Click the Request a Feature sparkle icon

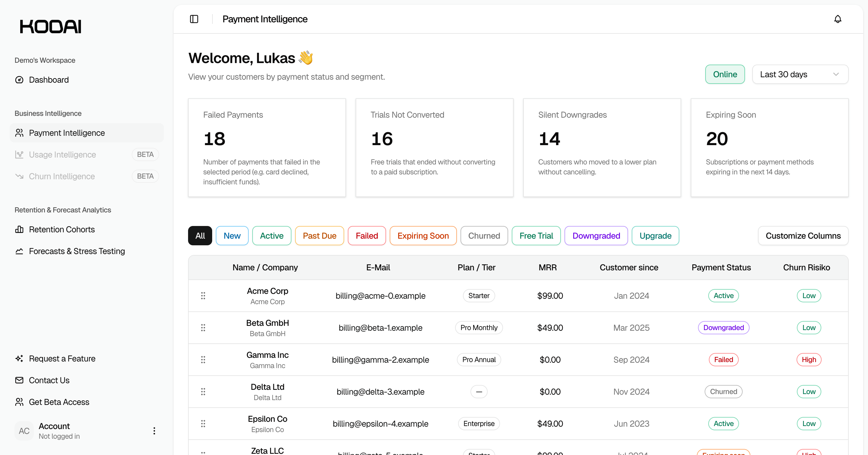pyautogui.click(x=19, y=358)
